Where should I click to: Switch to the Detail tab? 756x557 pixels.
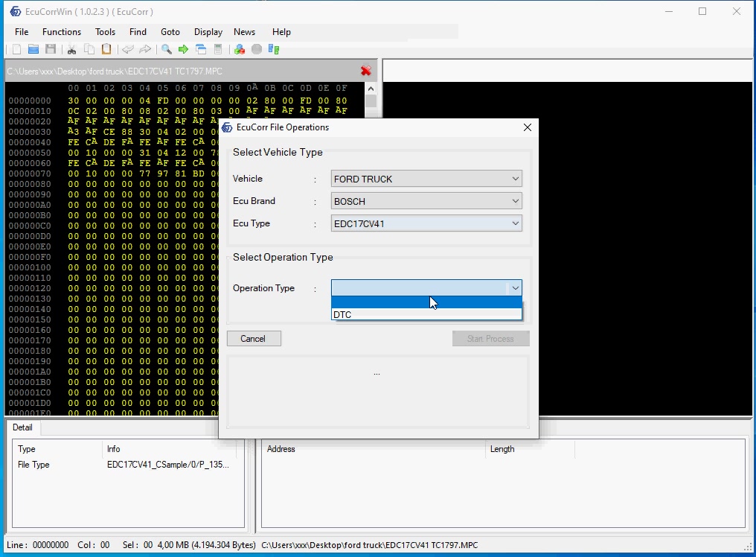coord(22,427)
